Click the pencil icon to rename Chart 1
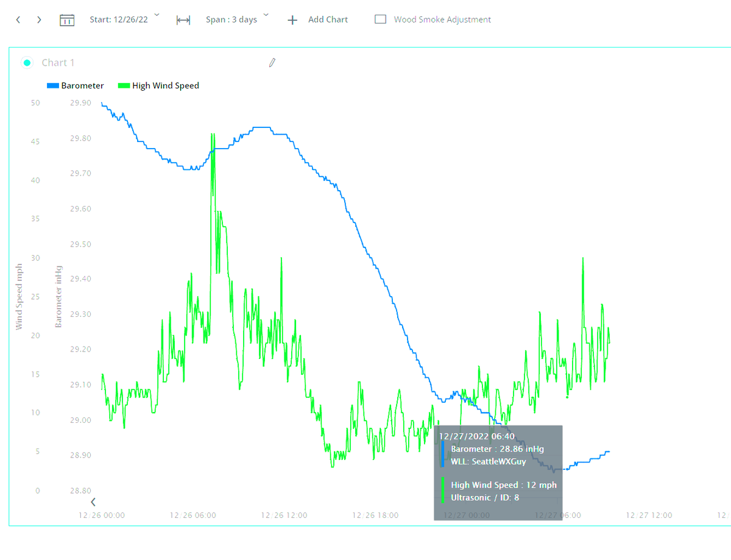The image size is (731, 560). point(272,63)
